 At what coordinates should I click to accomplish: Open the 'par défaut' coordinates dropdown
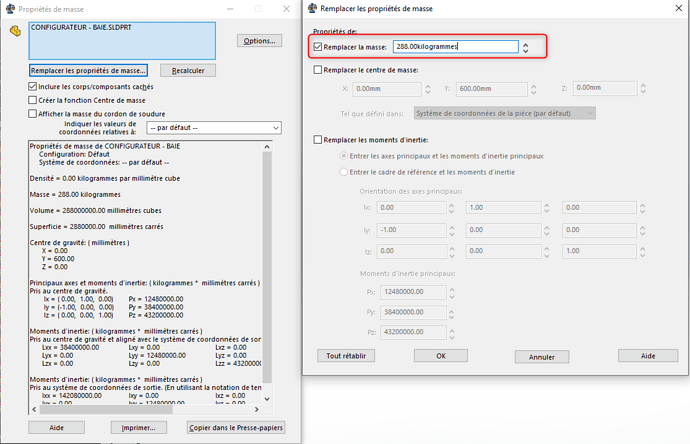214,128
